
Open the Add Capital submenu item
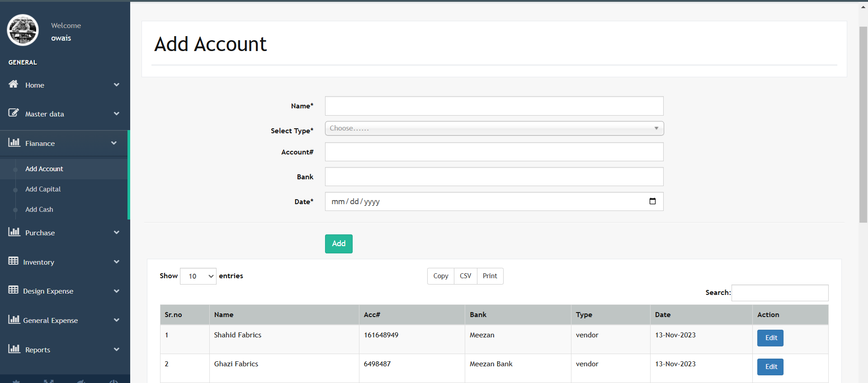[x=43, y=189]
